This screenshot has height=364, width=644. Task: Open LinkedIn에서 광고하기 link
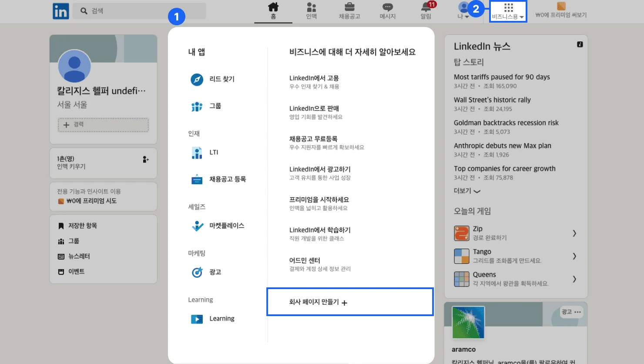click(320, 169)
